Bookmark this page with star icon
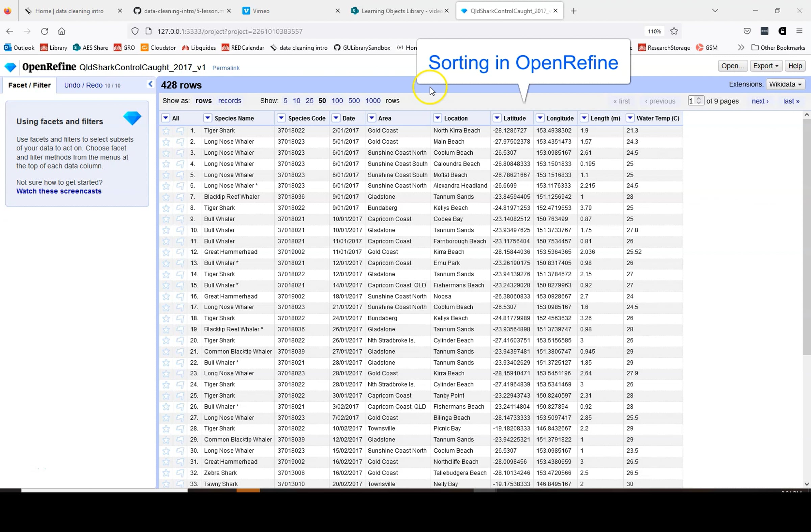 click(x=674, y=31)
